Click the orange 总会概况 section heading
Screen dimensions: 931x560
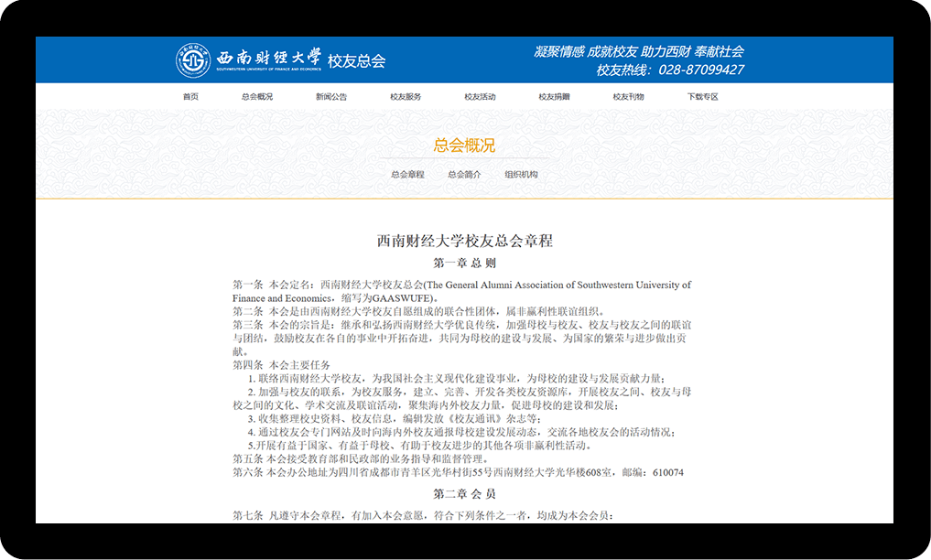464,145
